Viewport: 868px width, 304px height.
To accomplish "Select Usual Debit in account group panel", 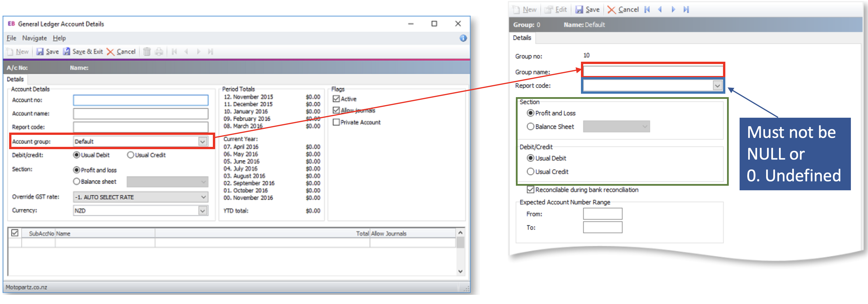I will (x=530, y=158).
